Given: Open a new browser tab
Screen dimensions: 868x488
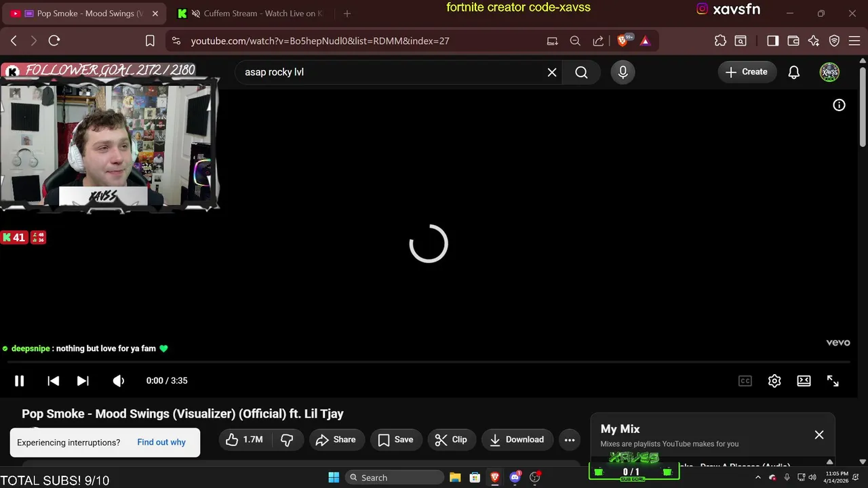Looking at the screenshot, I should tap(347, 14).
